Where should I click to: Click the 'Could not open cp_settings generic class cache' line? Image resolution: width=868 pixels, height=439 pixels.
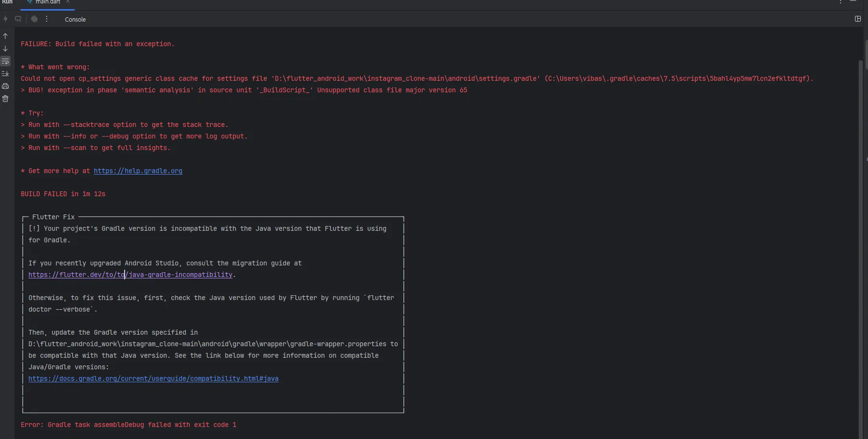417,79
